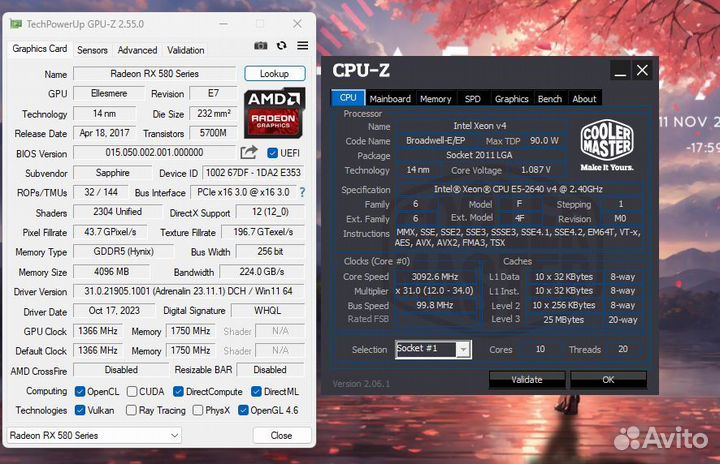Minimize the CPU-Z window
This screenshot has height=464, width=720.
[x=621, y=71]
